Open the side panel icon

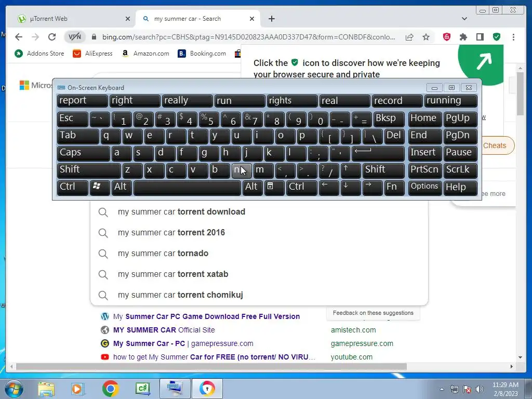click(x=480, y=37)
